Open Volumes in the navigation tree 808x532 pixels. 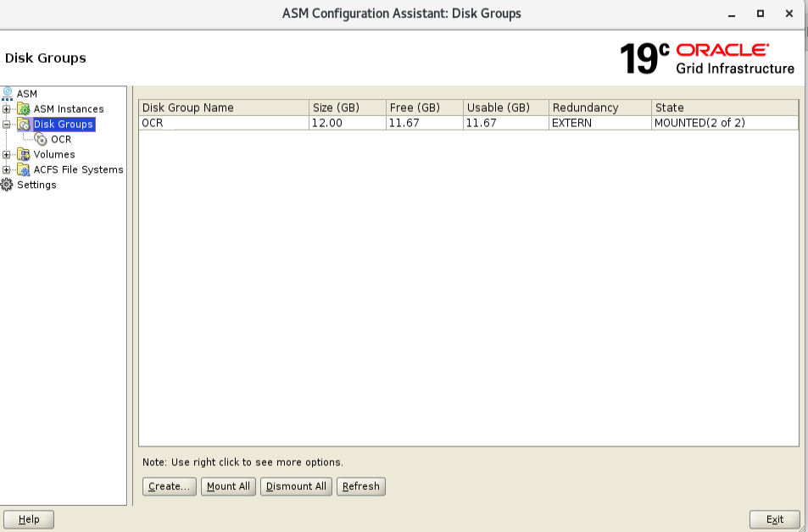pyautogui.click(x=54, y=154)
